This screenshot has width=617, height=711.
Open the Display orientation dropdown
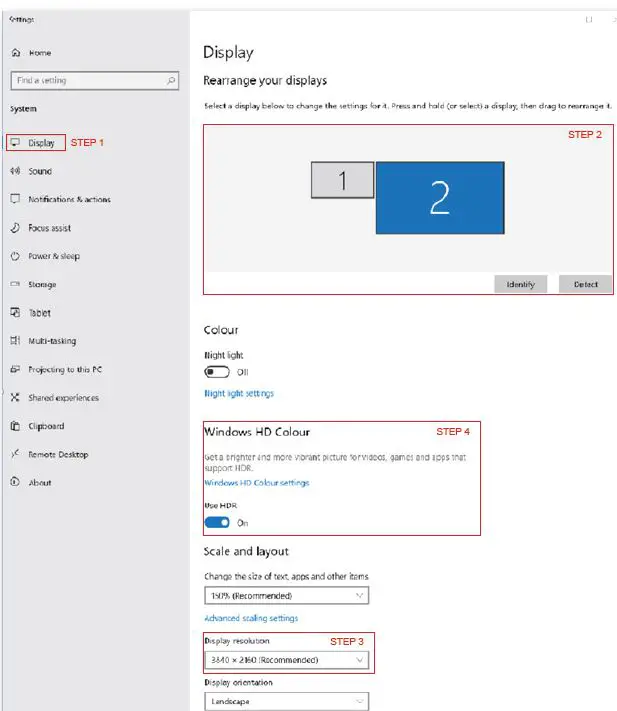tap(287, 701)
